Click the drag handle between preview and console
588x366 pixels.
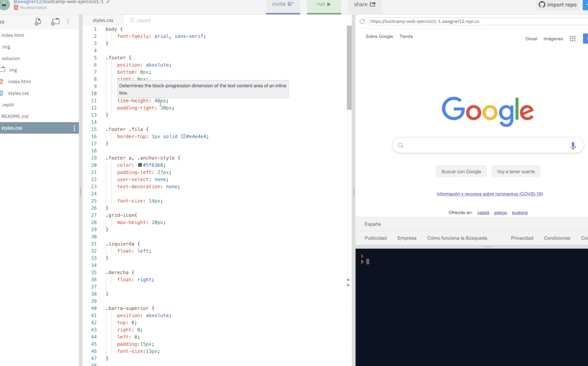point(488,247)
